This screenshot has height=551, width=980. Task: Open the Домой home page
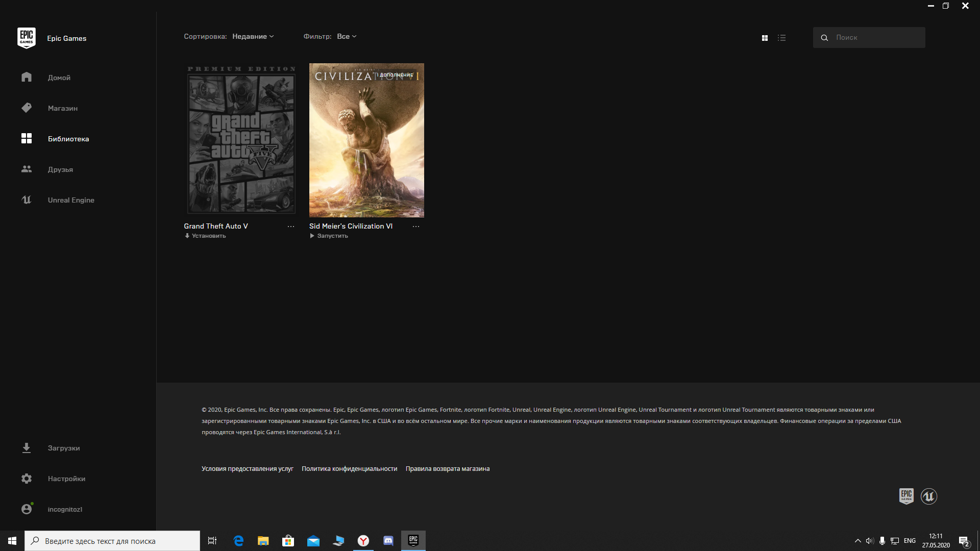pos(59,78)
